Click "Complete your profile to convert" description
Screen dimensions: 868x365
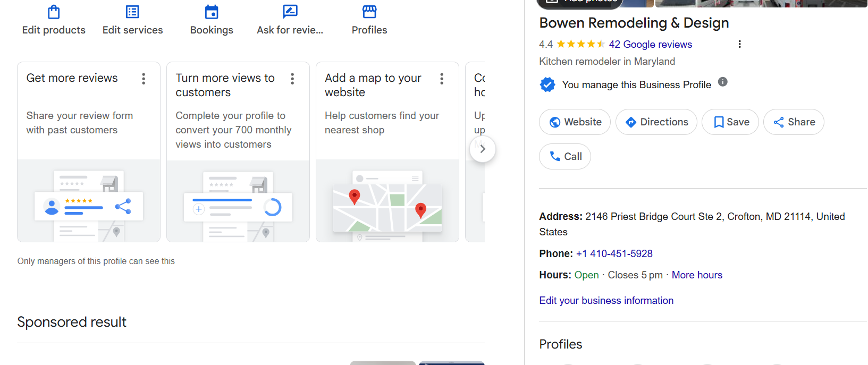[233, 130]
